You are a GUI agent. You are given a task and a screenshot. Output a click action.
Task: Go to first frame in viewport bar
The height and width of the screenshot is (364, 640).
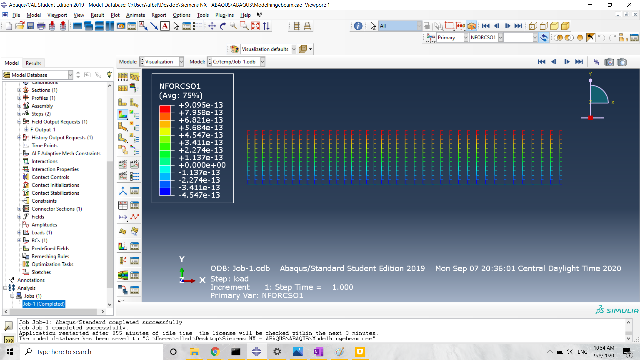click(541, 62)
